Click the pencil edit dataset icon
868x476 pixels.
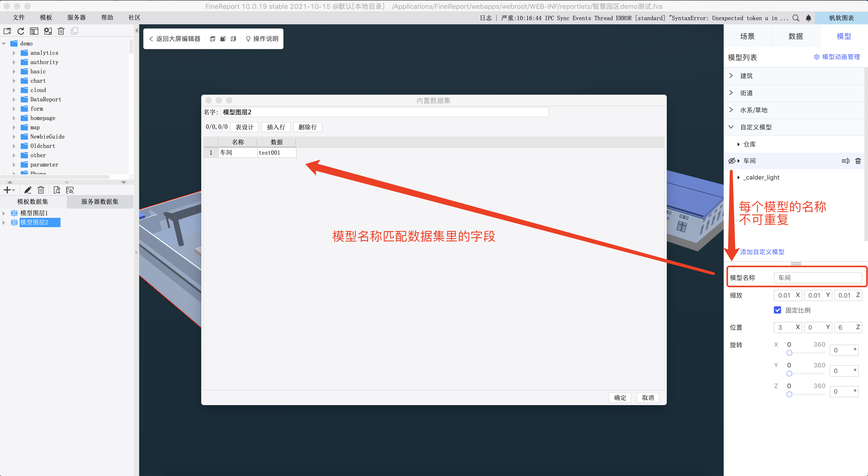[28, 190]
